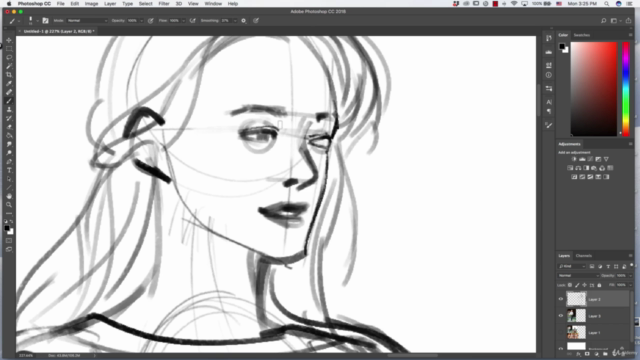Viewport: 640px width, 360px height.
Task: Lock transparent pixels
Action: [x=570, y=285]
